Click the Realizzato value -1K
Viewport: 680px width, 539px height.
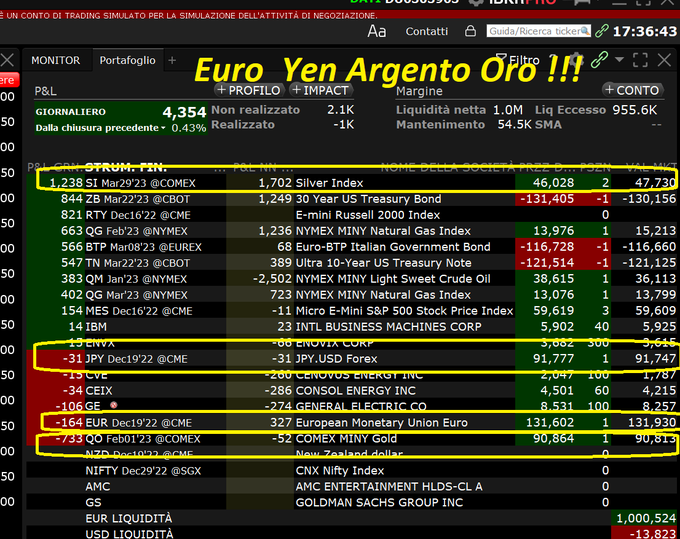click(343, 125)
